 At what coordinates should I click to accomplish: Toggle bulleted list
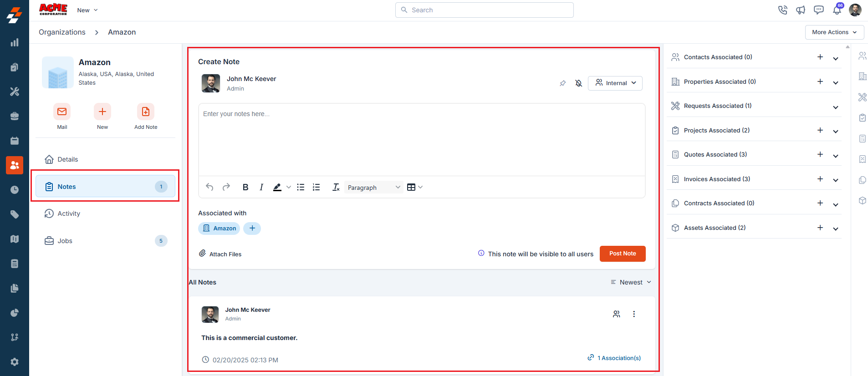(x=301, y=187)
